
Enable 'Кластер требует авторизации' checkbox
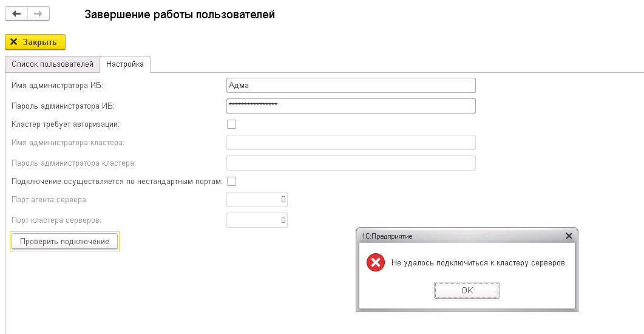pyautogui.click(x=232, y=124)
